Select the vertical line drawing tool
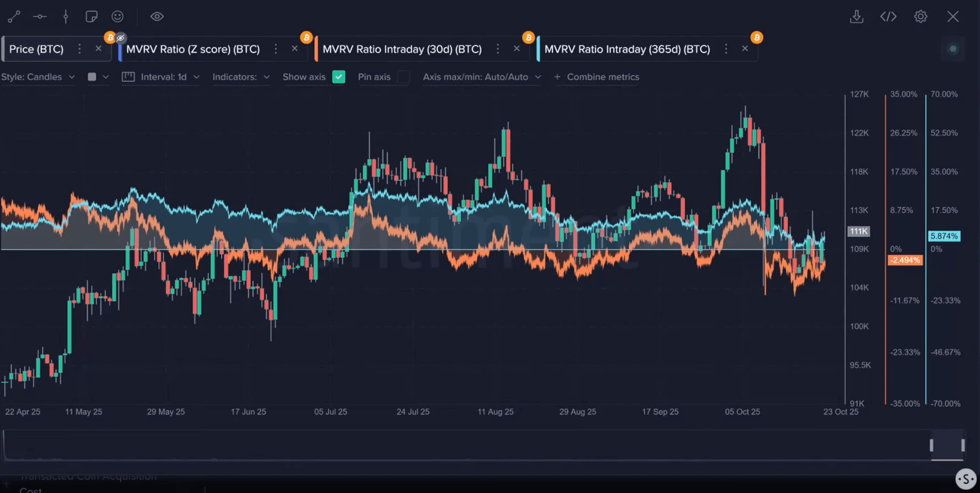The width and height of the screenshot is (980, 493). click(x=66, y=17)
